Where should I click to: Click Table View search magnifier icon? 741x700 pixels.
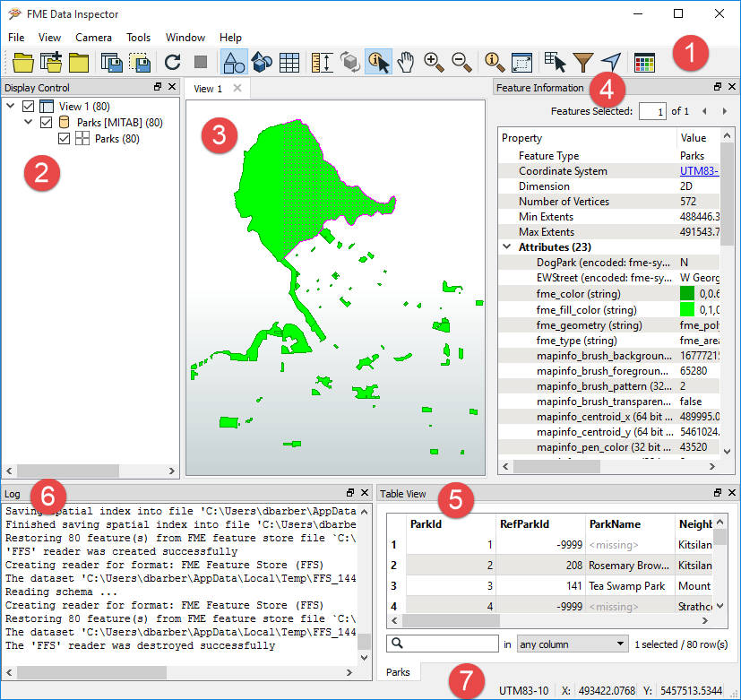coord(398,644)
